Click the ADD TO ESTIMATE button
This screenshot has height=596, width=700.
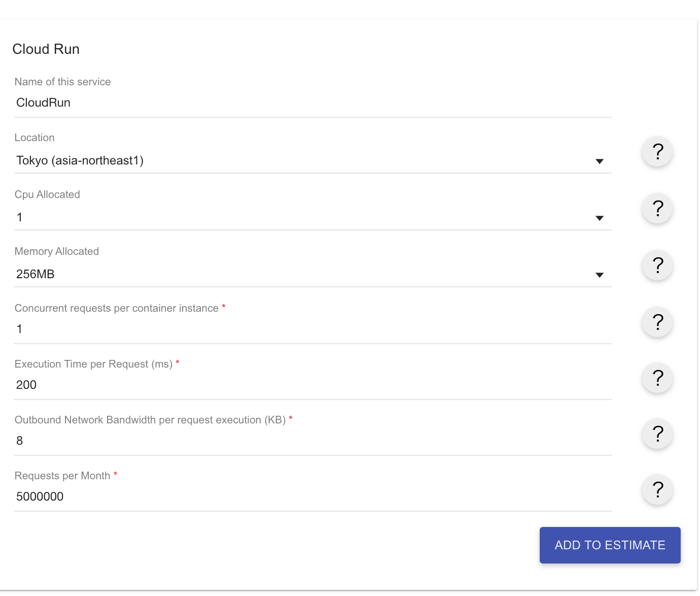coord(610,545)
